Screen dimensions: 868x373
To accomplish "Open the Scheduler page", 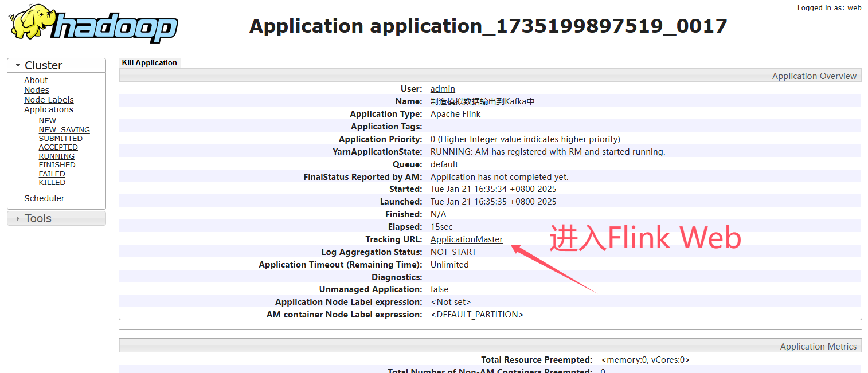I will [x=44, y=198].
